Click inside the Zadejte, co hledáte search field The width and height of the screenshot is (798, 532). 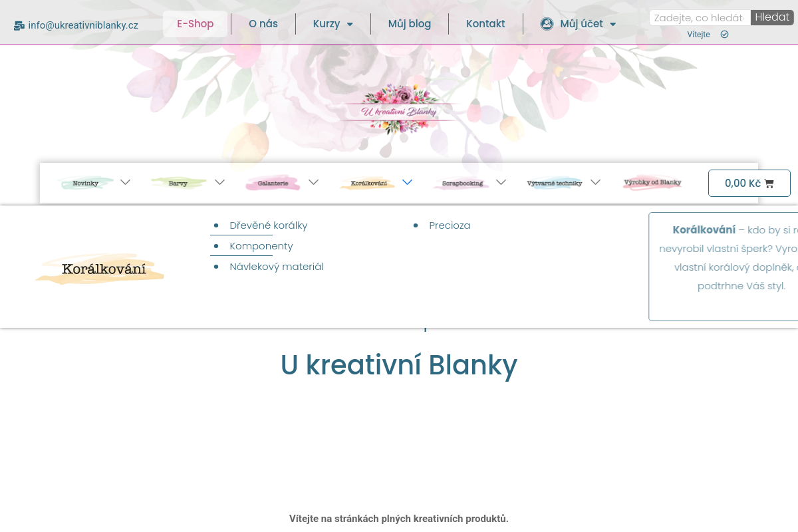pos(699,17)
